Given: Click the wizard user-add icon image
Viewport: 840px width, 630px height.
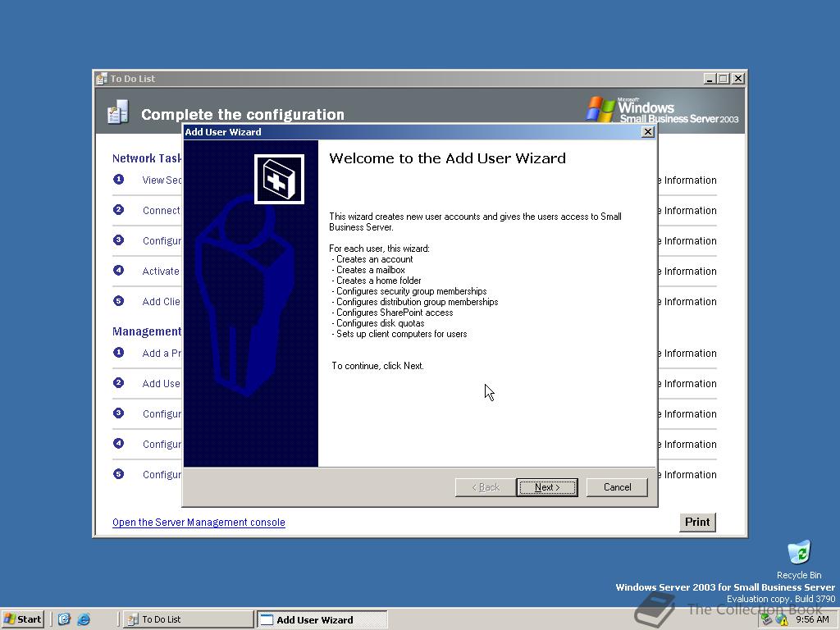Looking at the screenshot, I should click(279, 180).
